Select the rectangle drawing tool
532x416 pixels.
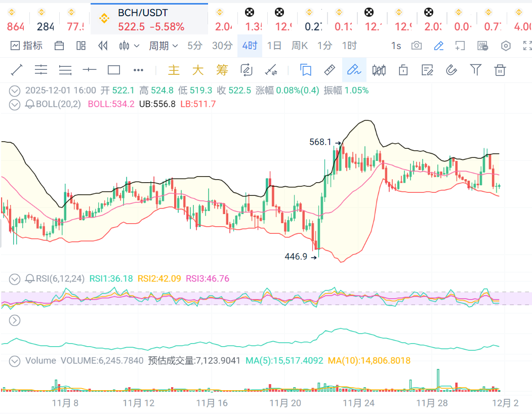pos(114,70)
